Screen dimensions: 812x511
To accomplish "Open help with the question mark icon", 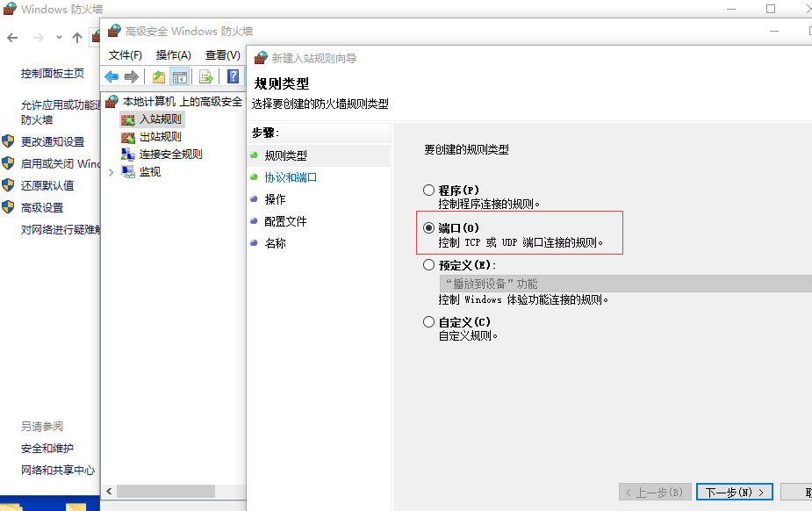I will (234, 76).
